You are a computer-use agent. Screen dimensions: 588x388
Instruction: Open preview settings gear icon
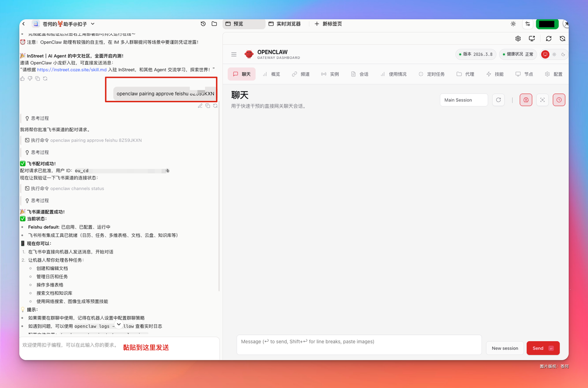tap(518, 39)
